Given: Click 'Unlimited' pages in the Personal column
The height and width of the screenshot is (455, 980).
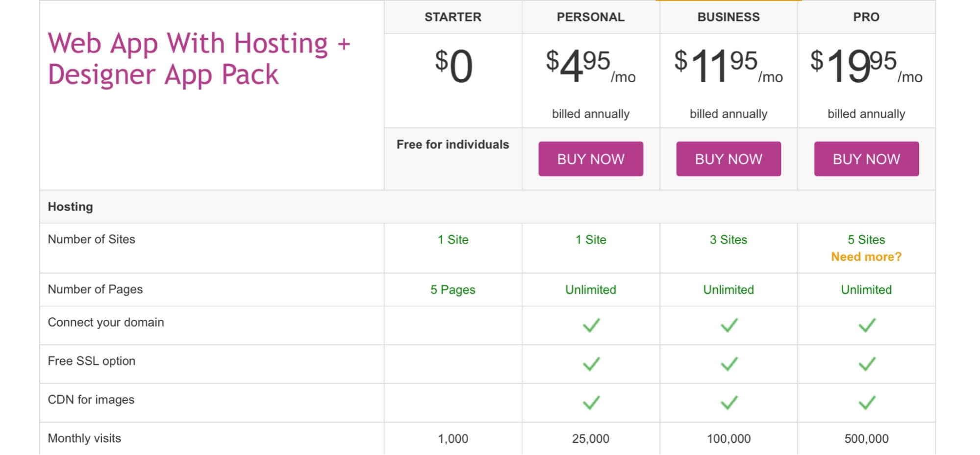Looking at the screenshot, I should pyautogui.click(x=591, y=290).
